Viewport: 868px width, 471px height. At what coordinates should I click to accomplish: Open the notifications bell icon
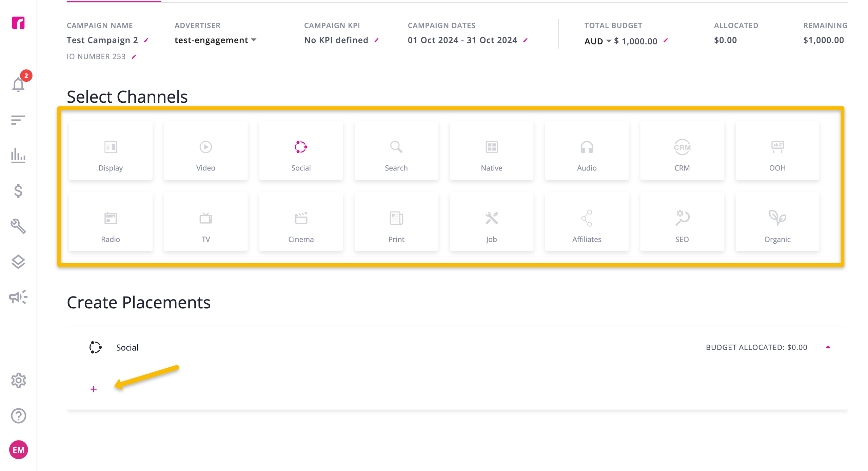18,84
